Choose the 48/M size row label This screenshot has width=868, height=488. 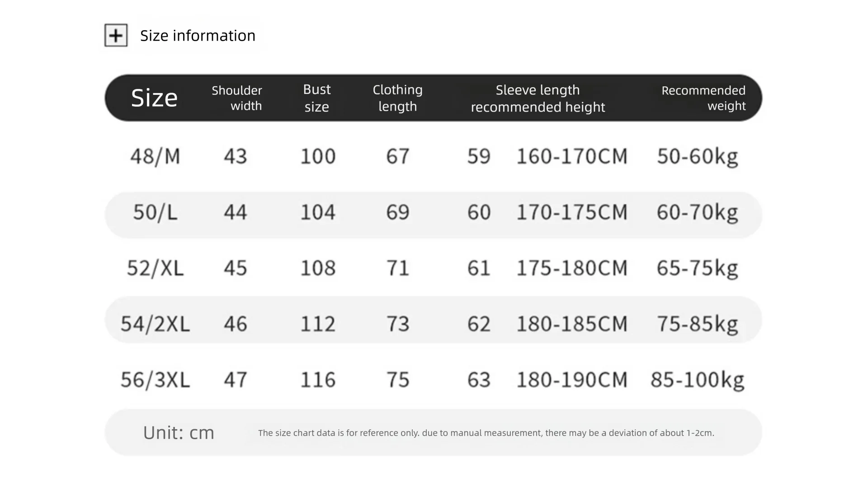point(155,156)
